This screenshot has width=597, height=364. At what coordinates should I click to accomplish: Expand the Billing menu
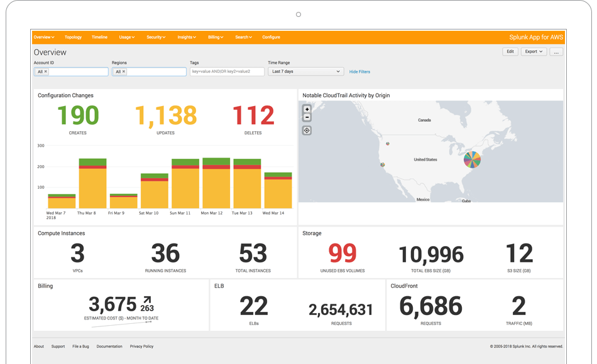216,37
